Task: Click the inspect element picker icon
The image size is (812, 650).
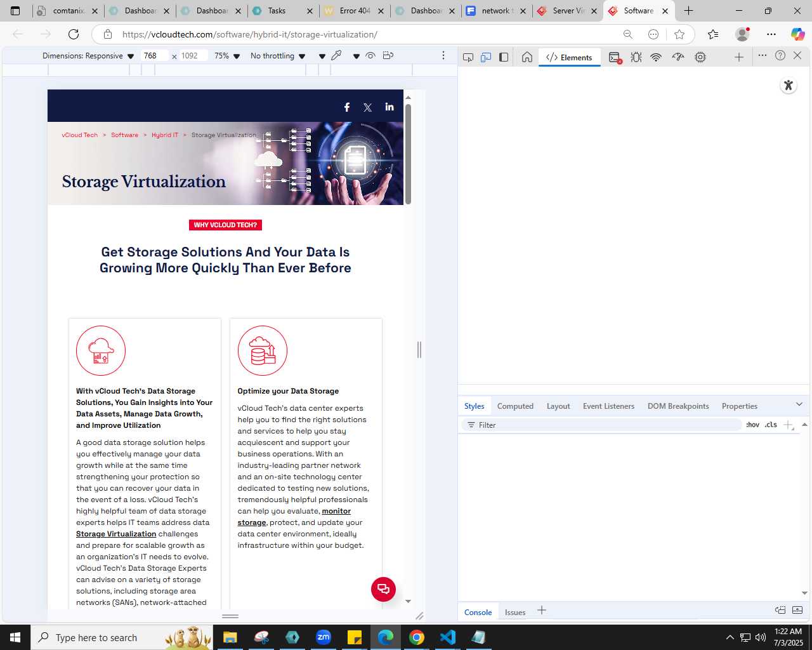Action: click(x=468, y=57)
